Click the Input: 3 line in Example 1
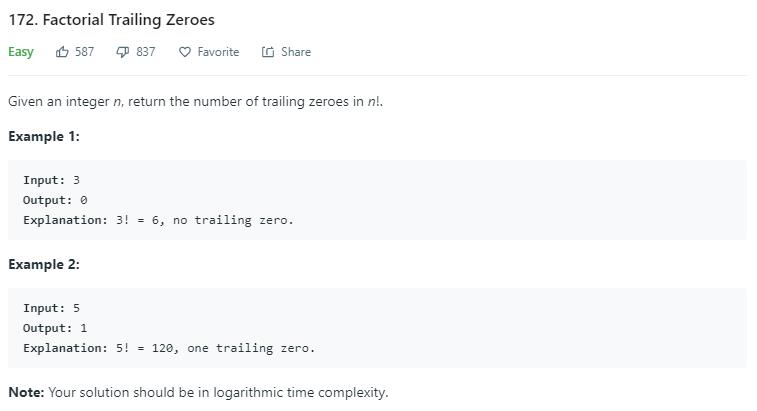The height and width of the screenshot is (411, 757). click(52, 180)
